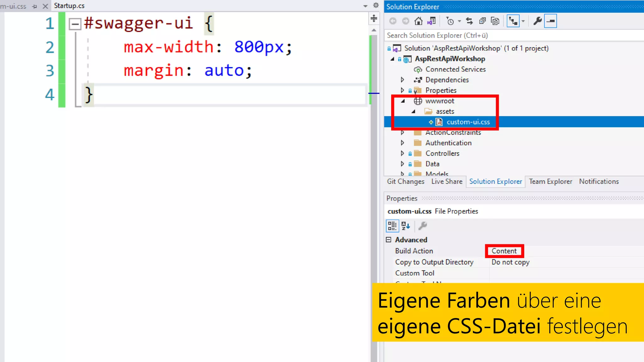Click the editor split window handle
644x362 pixels.
coord(374,18)
